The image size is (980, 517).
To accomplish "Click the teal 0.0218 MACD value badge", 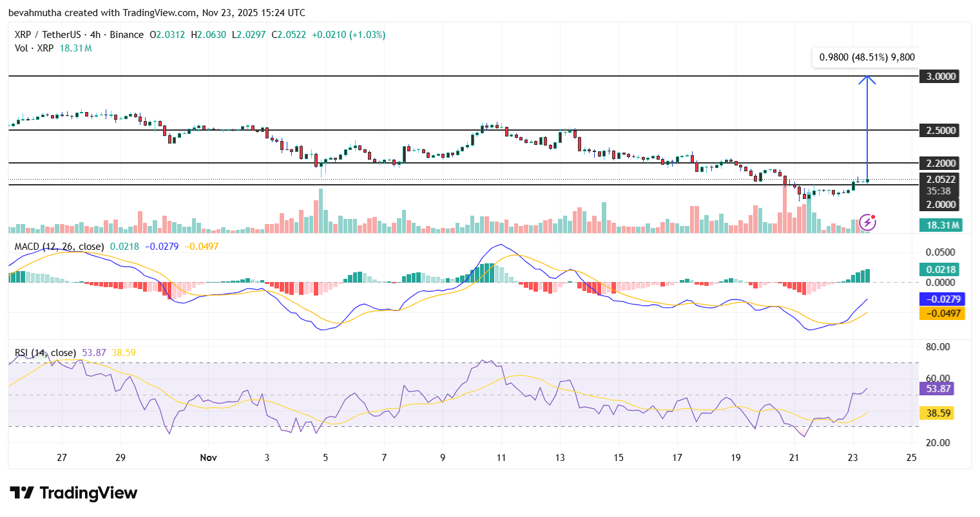I will pyautogui.click(x=940, y=270).
